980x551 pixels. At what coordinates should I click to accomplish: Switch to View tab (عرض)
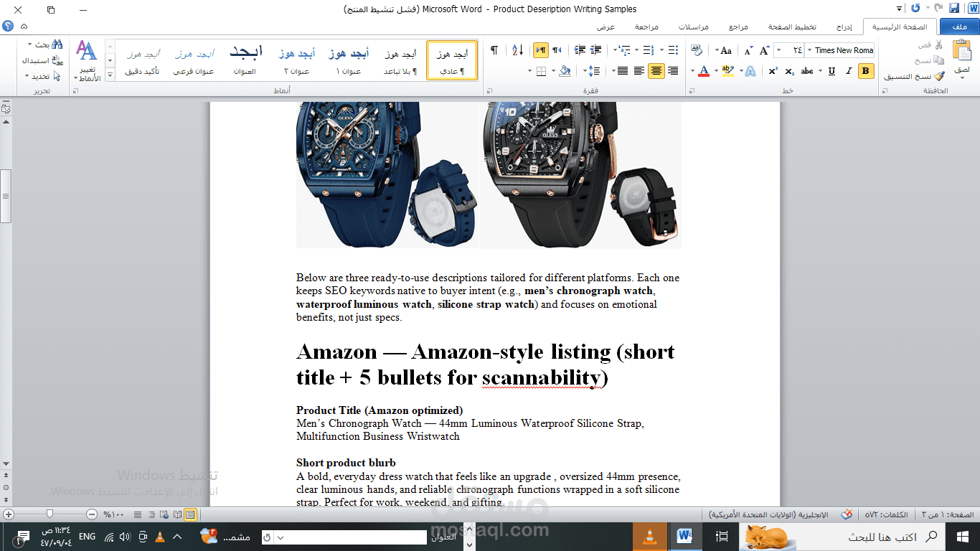pyautogui.click(x=606, y=27)
